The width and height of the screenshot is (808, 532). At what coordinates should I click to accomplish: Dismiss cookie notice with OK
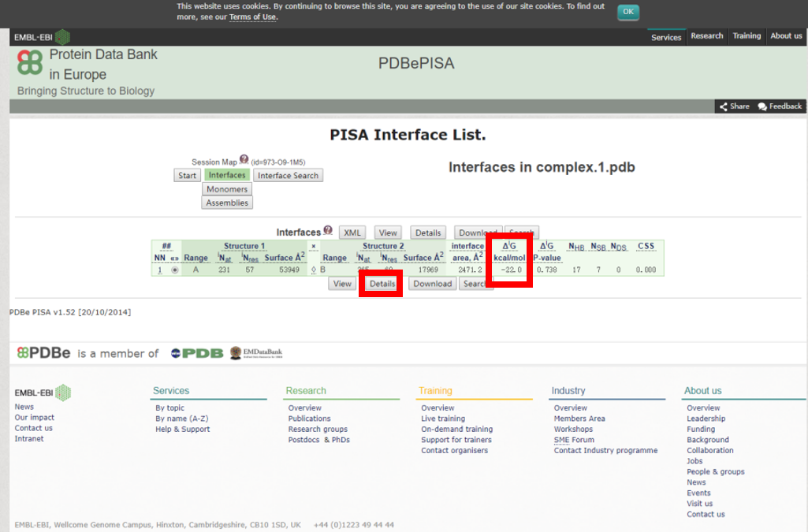pos(628,12)
